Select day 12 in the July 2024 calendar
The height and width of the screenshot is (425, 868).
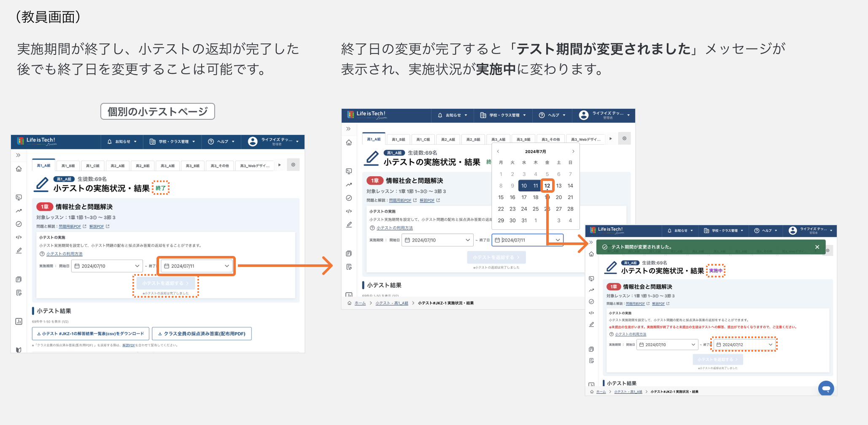click(547, 186)
